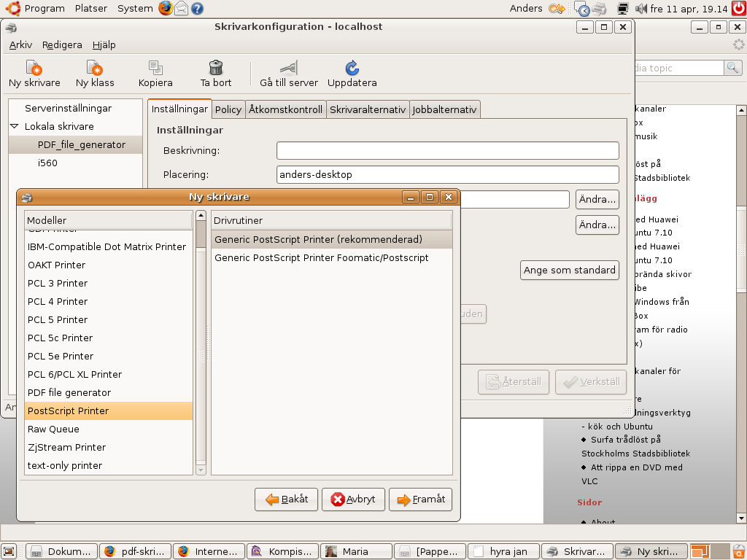Click the search magnifier in background browser
This screenshot has width=747, height=560.
pyautogui.click(x=732, y=68)
